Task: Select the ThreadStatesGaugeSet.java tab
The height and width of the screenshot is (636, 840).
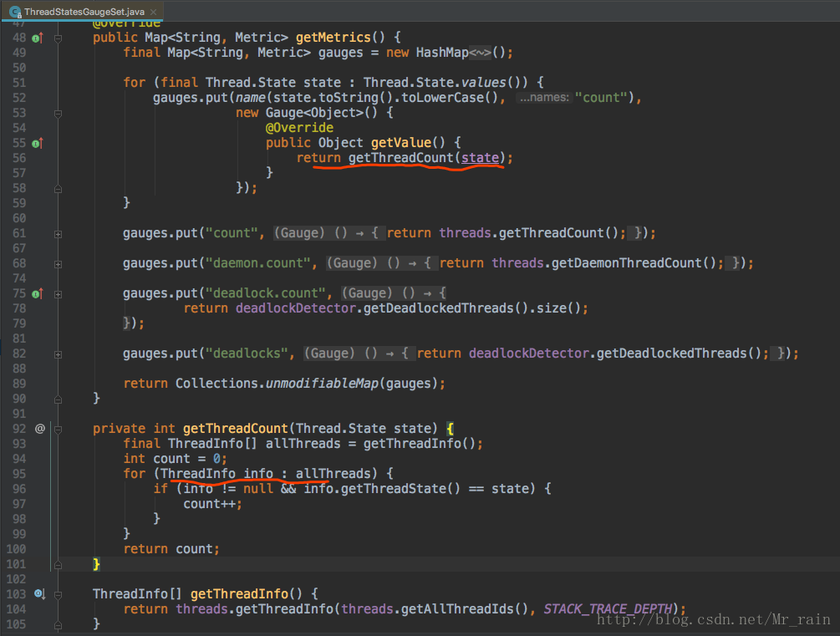Action: coord(84,11)
